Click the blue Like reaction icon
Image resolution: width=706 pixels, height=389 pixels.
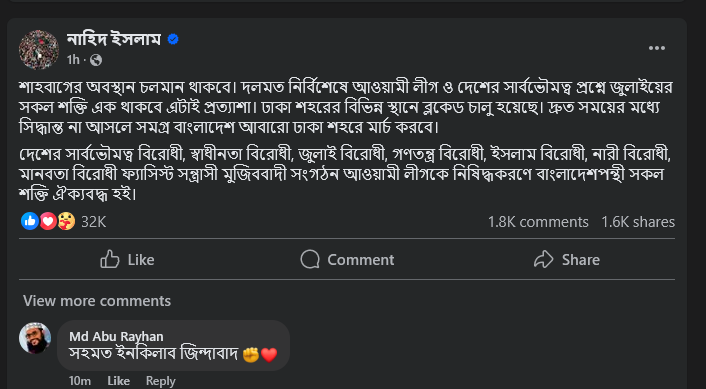click(x=30, y=221)
